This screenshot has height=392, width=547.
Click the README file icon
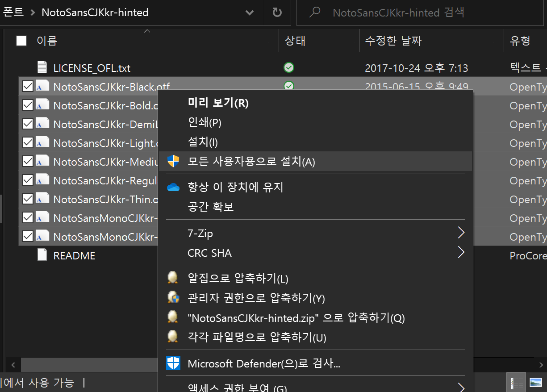(x=42, y=255)
